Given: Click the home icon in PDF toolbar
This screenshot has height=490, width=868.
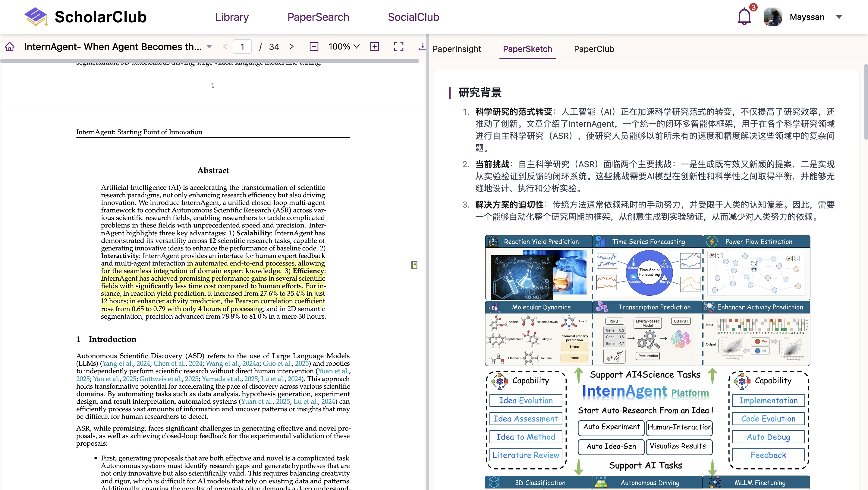Looking at the screenshot, I should pos(10,46).
